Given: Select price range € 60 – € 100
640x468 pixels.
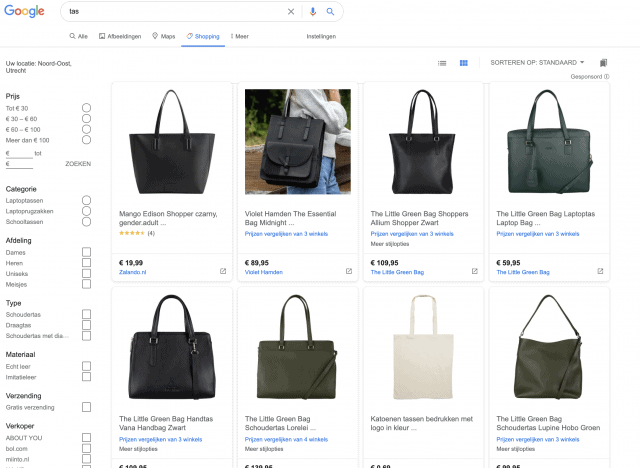Looking at the screenshot, I should coord(86,129).
